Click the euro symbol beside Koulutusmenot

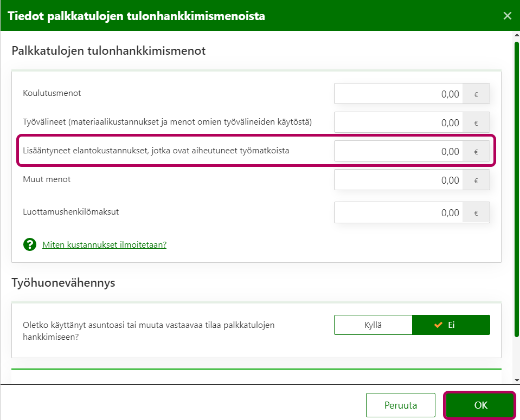pyautogui.click(x=476, y=94)
